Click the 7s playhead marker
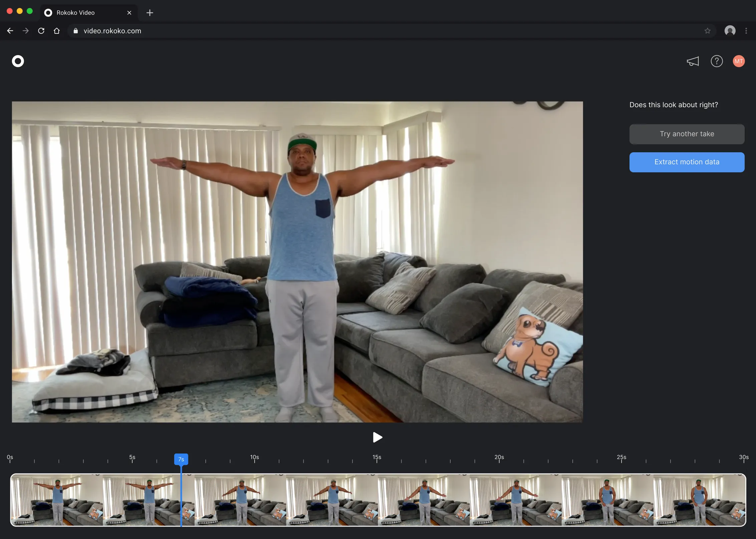Screen dimensions: 756x539 click(181, 459)
